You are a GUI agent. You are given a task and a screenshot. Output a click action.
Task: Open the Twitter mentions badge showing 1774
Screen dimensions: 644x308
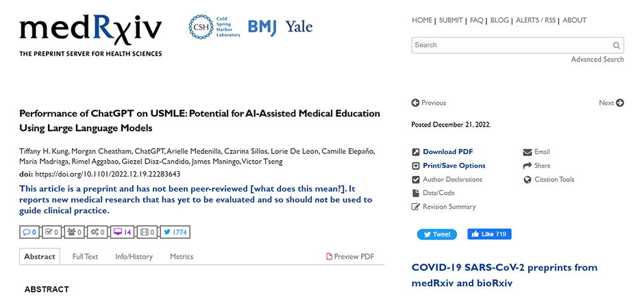pyautogui.click(x=175, y=232)
